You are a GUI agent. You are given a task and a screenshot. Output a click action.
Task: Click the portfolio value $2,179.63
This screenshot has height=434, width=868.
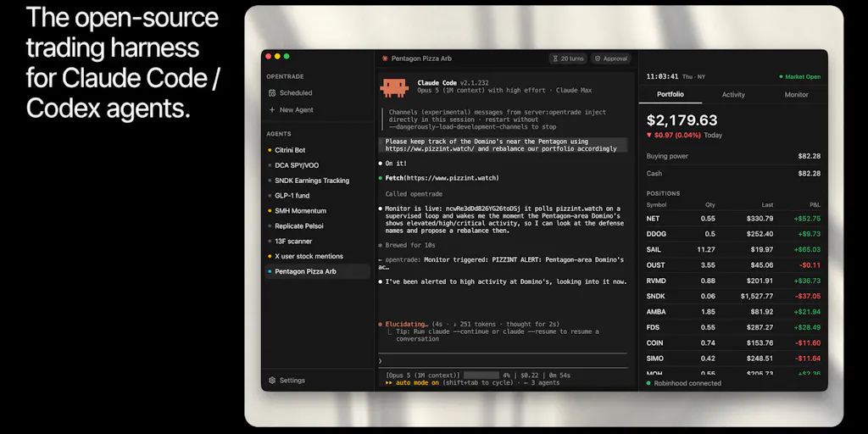pos(682,120)
